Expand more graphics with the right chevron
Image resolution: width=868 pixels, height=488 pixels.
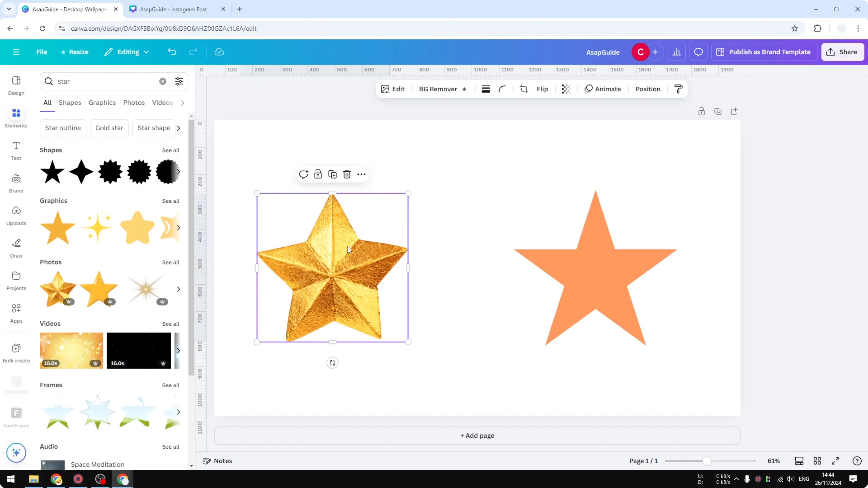pos(179,228)
